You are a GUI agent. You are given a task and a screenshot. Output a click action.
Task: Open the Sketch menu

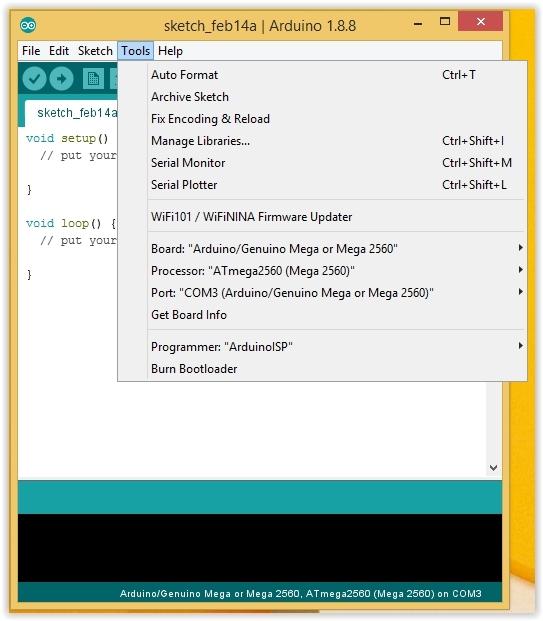pyautogui.click(x=95, y=51)
